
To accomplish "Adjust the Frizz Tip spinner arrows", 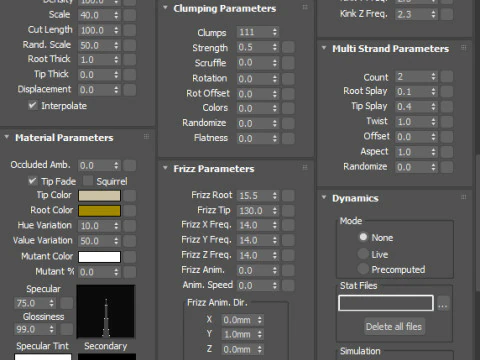I will pyautogui.click(x=275, y=211).
